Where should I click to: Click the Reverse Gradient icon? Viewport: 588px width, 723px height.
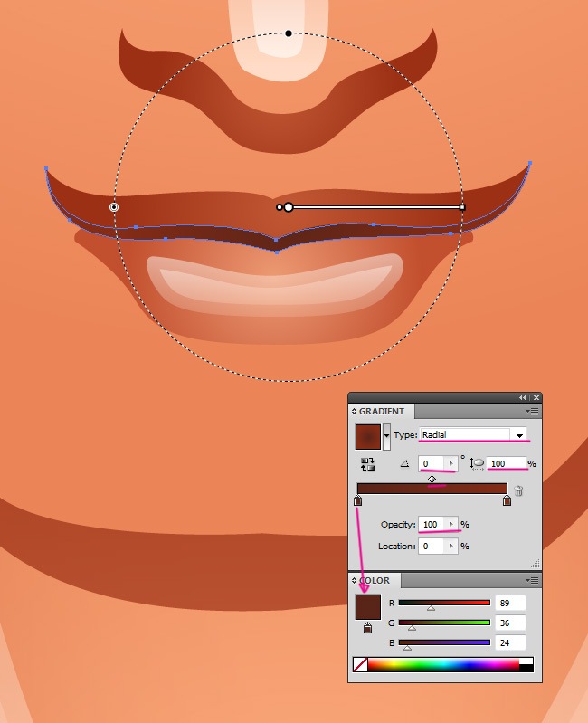368,464
